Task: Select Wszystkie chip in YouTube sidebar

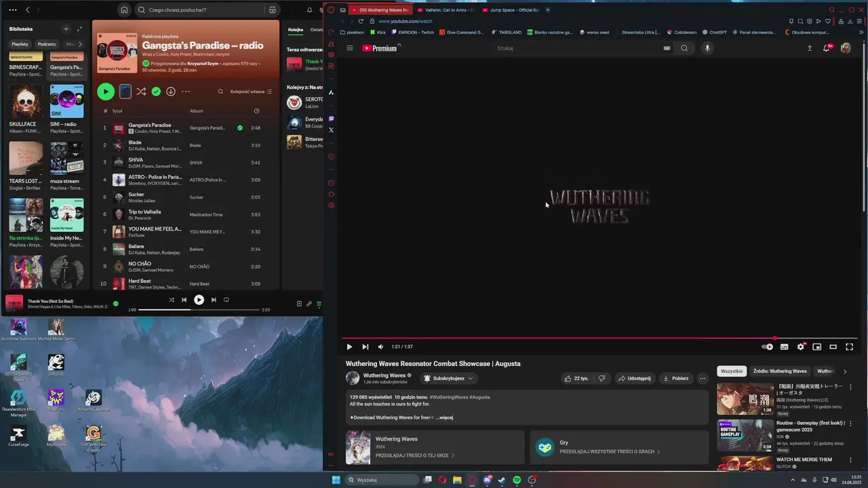Action: (732, 371)
